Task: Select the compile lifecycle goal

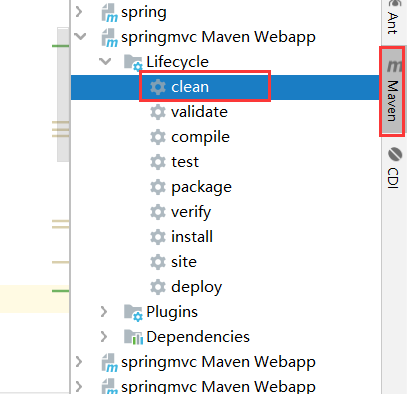Action: click(200, 137)
